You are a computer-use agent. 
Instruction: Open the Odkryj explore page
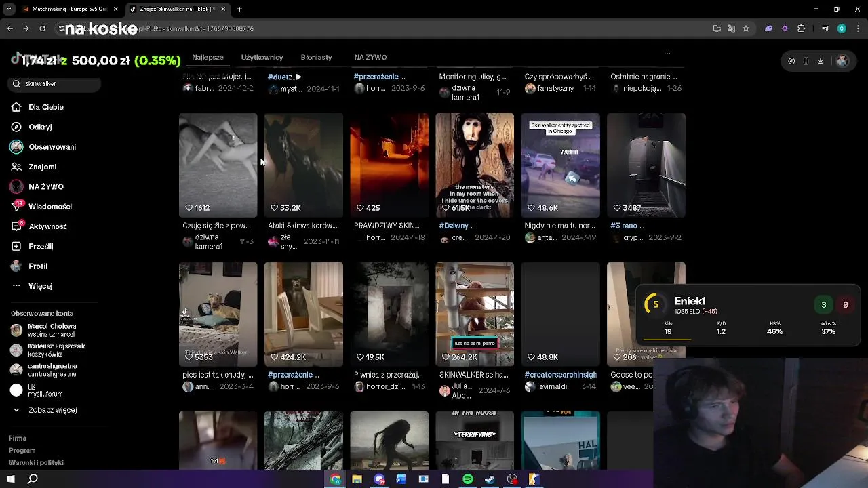32,127
